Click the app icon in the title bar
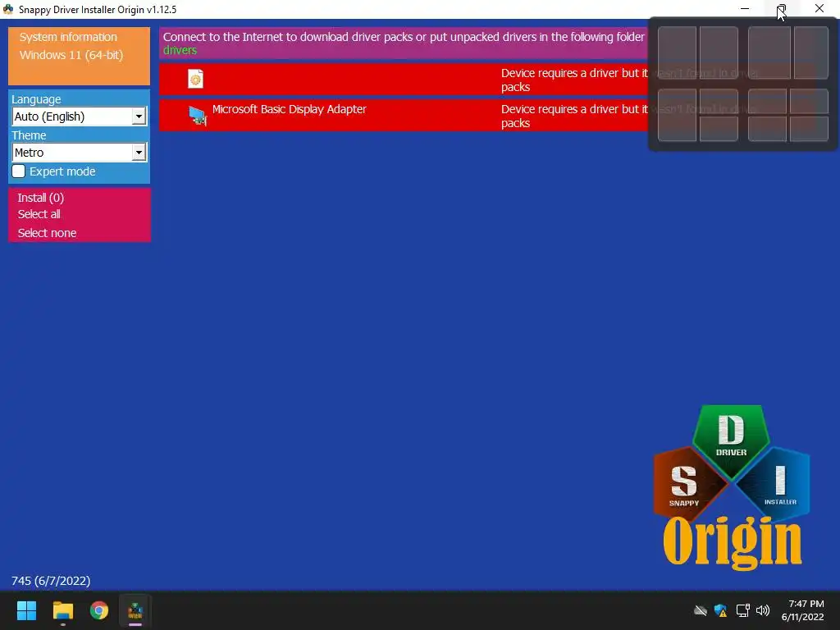 point(8,9)
